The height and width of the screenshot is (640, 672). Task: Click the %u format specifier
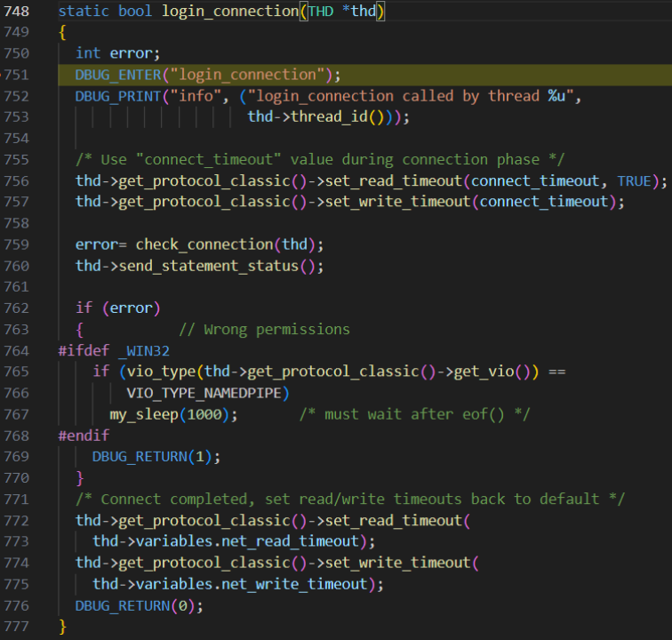click(556, 96)
